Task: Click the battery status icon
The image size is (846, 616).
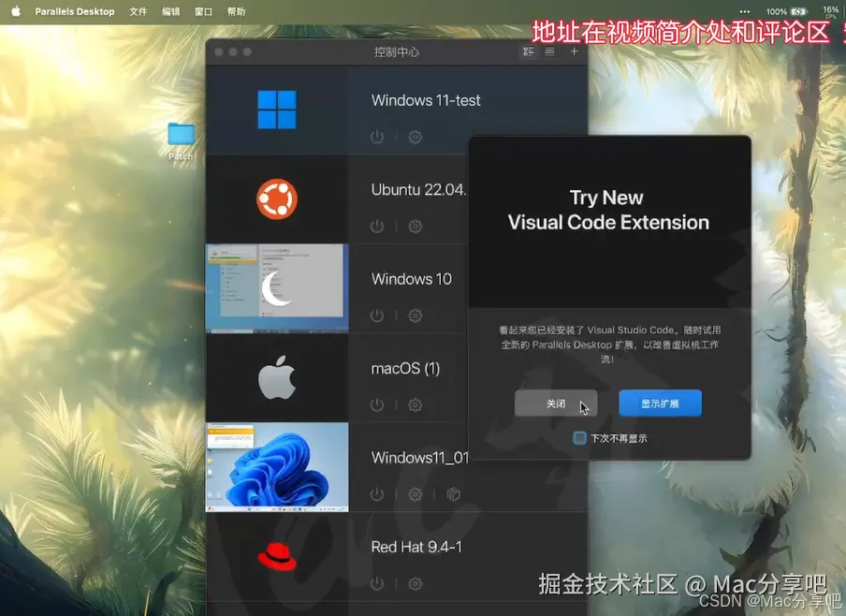Action: click(799, 11)
